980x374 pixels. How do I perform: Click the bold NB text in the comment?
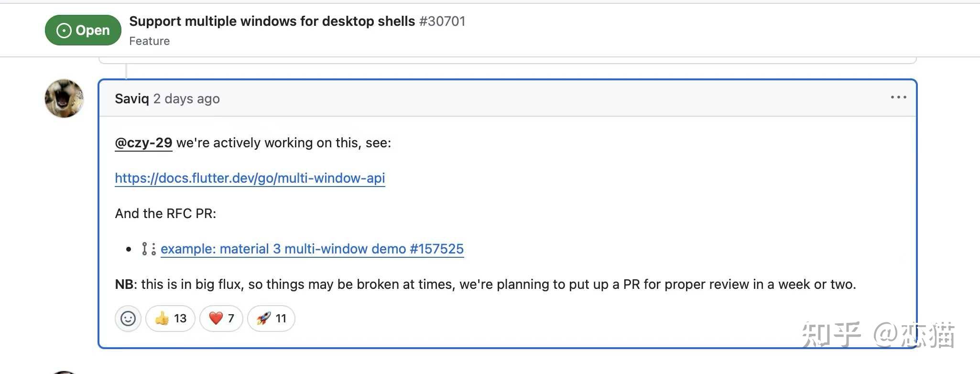point(124,285)
